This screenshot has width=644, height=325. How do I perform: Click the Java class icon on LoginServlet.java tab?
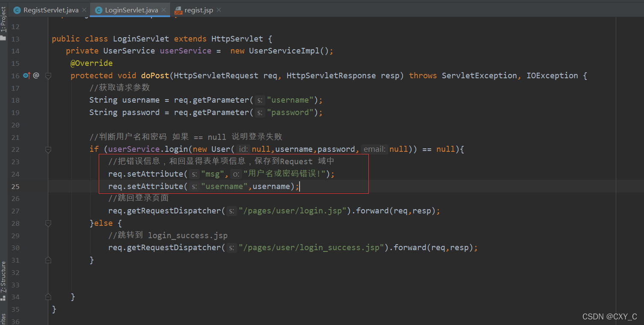click(98, 10)
